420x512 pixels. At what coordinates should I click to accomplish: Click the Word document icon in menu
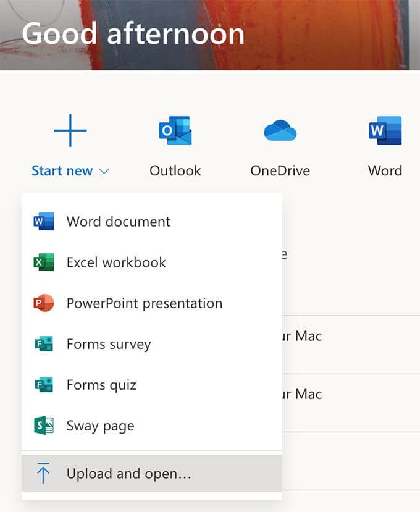point(44,221)
